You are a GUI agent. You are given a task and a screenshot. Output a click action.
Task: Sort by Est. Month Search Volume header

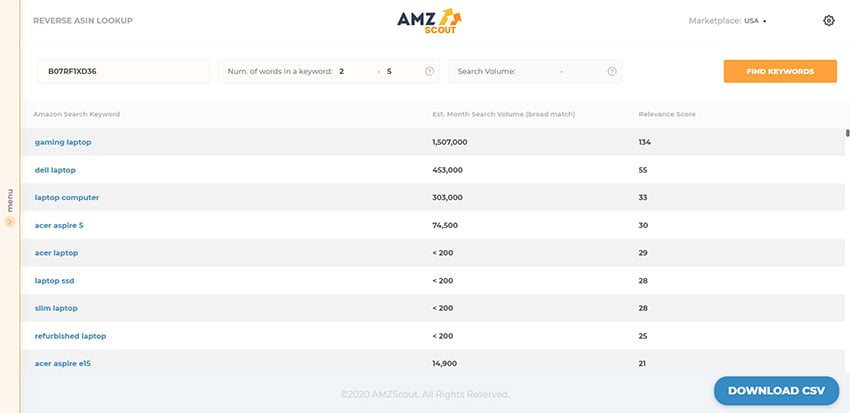click(504, 114)
